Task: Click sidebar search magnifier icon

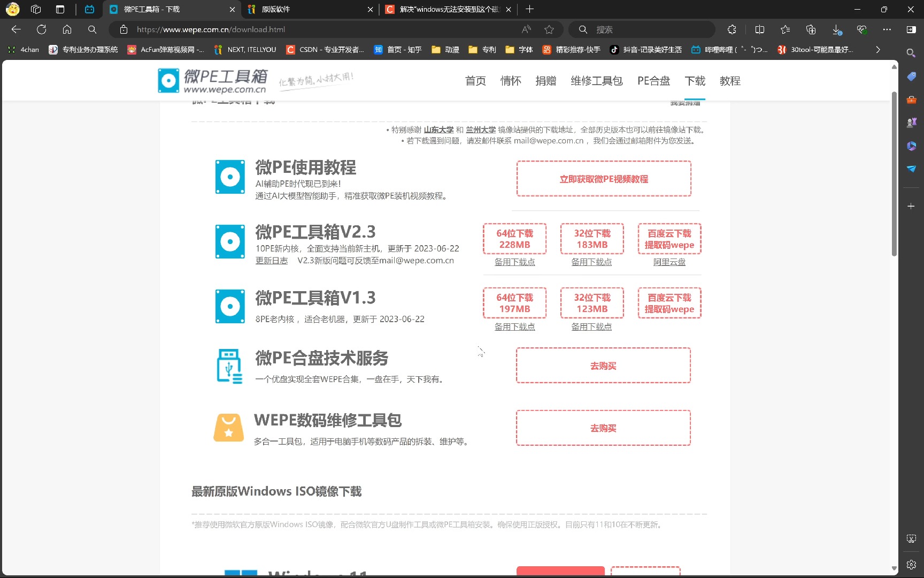Action: click(x=911, y=53)
